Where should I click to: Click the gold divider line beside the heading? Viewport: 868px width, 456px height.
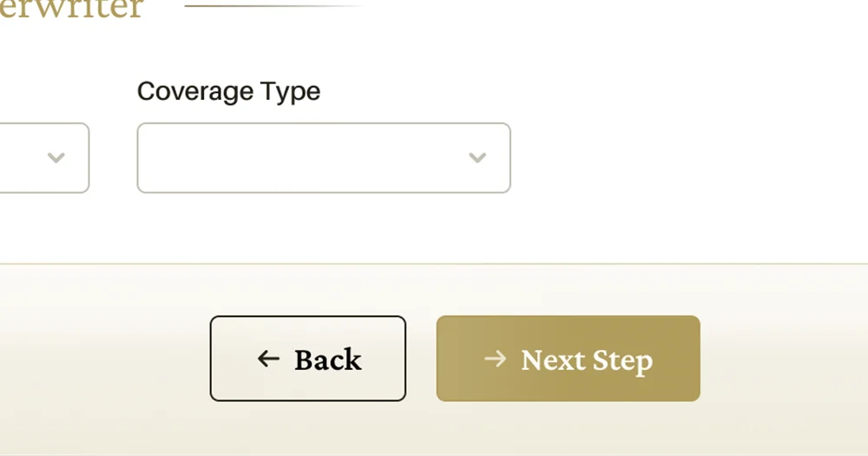click(x=273, y=5)
